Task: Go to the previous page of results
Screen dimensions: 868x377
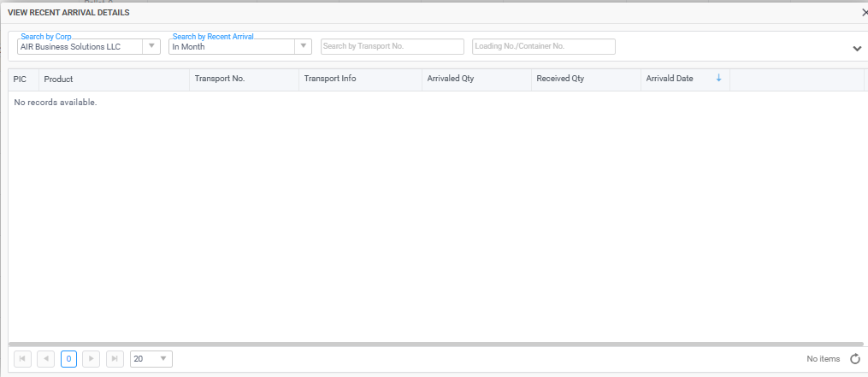Action: point(46,359)
